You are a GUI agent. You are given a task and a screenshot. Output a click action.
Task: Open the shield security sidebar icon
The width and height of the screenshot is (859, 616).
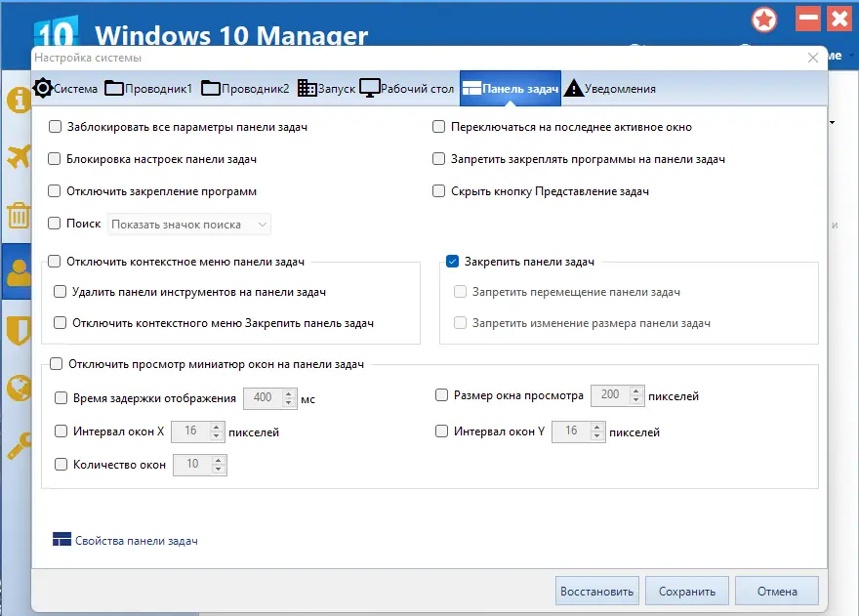click(x=19, y=331)
